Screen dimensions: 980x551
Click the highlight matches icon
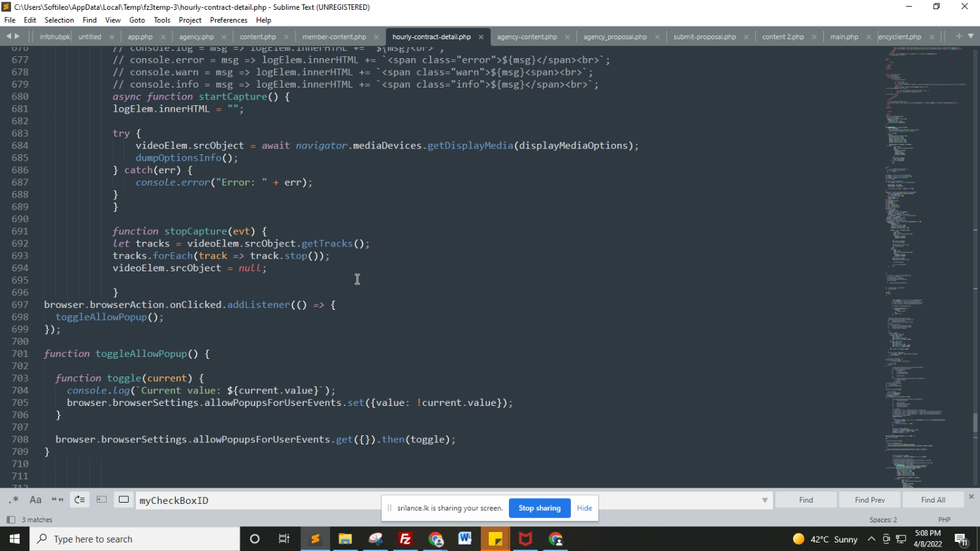[x=123, y=500]
